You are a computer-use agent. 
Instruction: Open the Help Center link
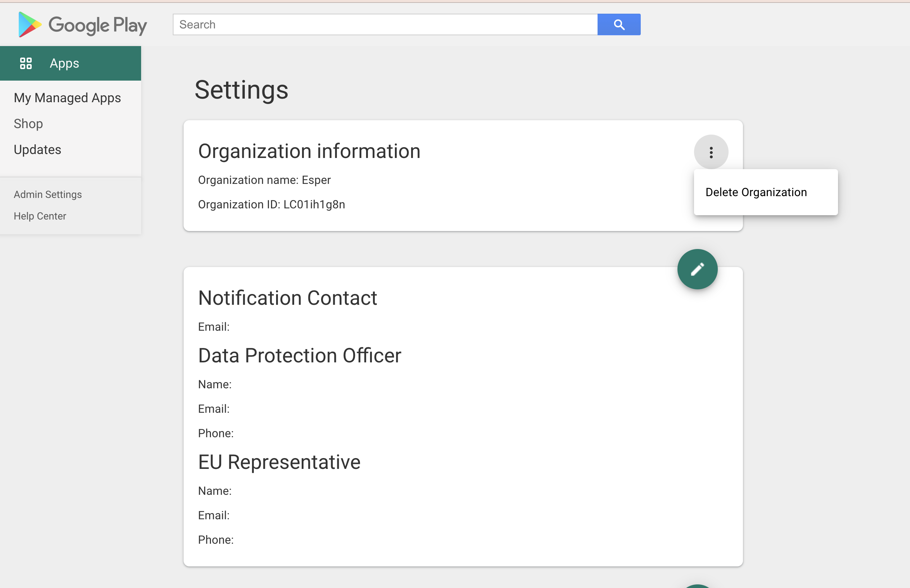coord(40,216)
